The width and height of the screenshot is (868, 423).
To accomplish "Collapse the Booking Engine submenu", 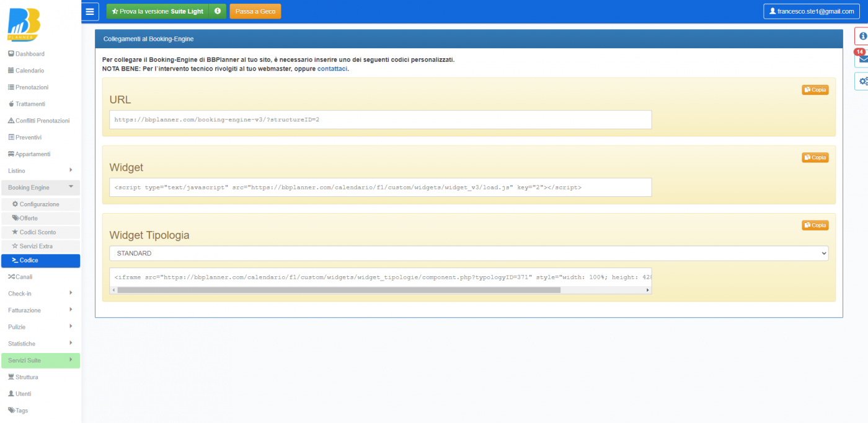I will (x=40, y=187).
